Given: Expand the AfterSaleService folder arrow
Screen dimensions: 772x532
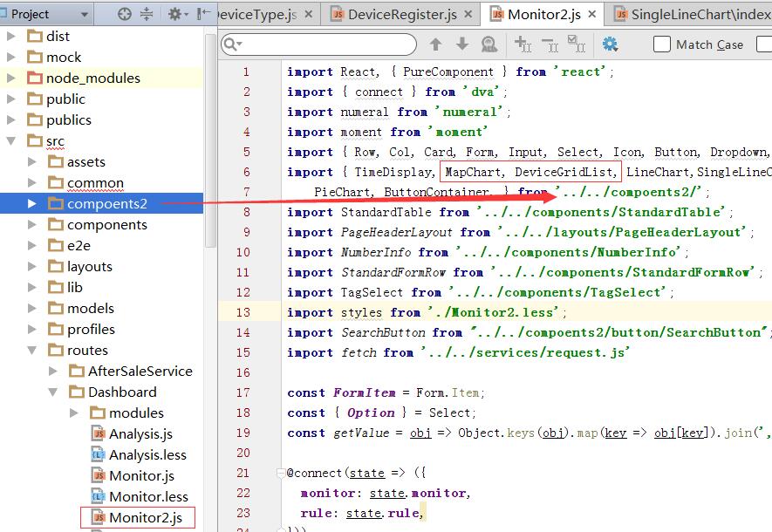Looking at the screenshot, I should [x=52, y=371].
